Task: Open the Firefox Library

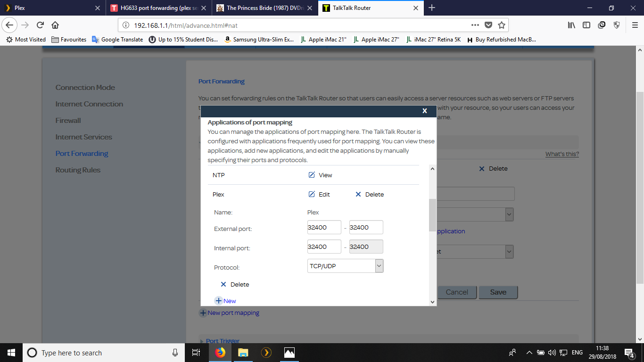Action: click(570, 25)
